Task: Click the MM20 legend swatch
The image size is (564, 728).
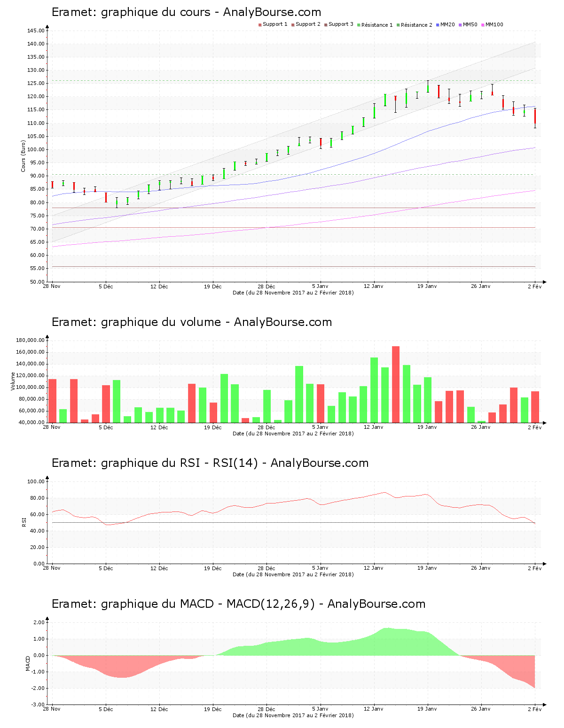Action: [438, 24]
